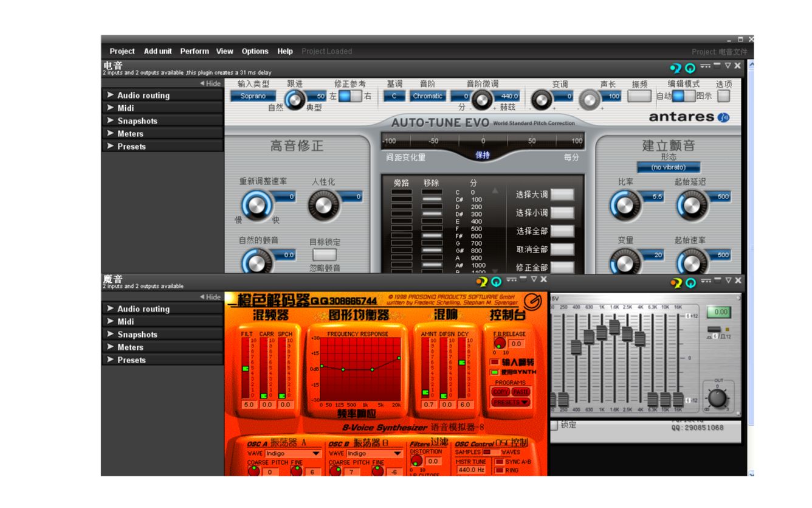Expand Snapshots in the 电音 unit
The height and width of the screenshot is (508, 812).
pos(163,121)
